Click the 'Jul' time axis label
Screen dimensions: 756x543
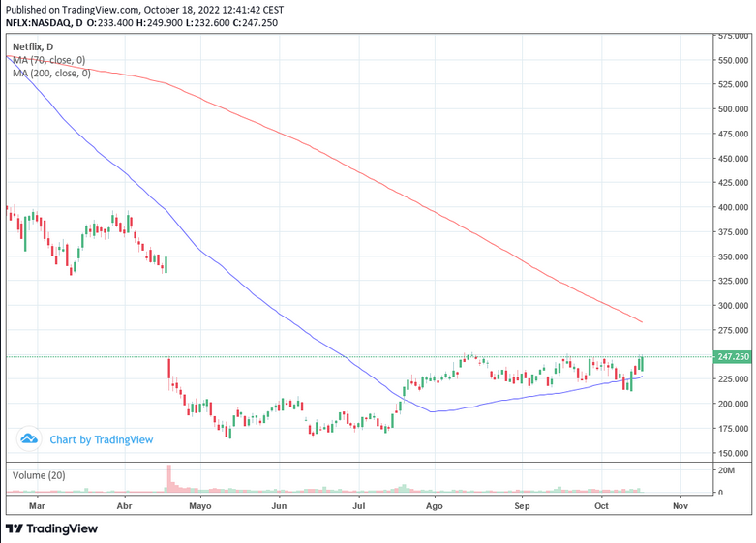pyautogui.click(x=359, y=506)
